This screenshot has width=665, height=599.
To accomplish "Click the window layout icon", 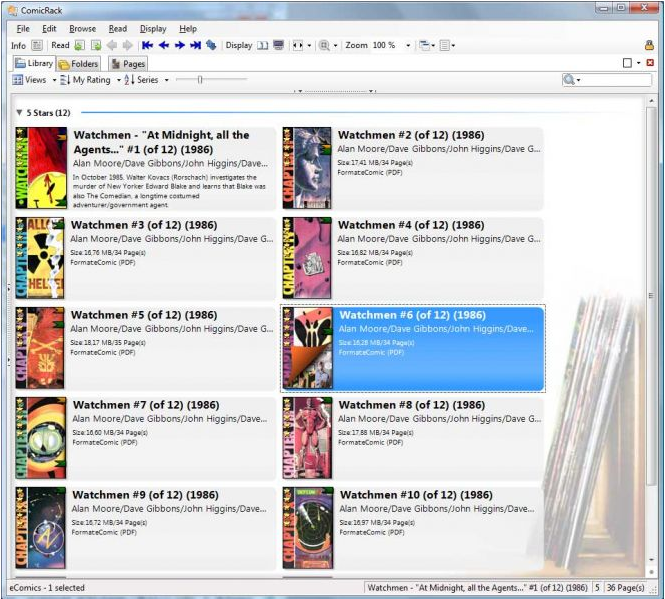I will [425, 45].
